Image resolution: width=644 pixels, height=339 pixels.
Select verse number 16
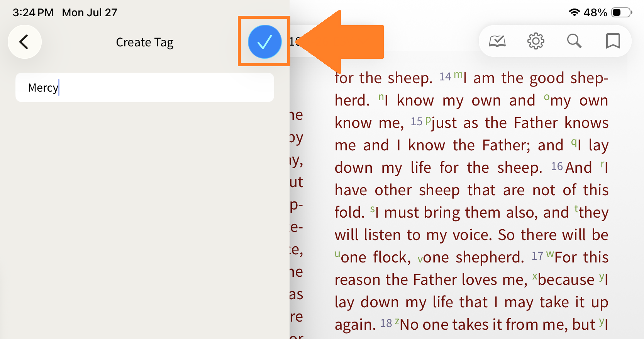tap(557, 167)
